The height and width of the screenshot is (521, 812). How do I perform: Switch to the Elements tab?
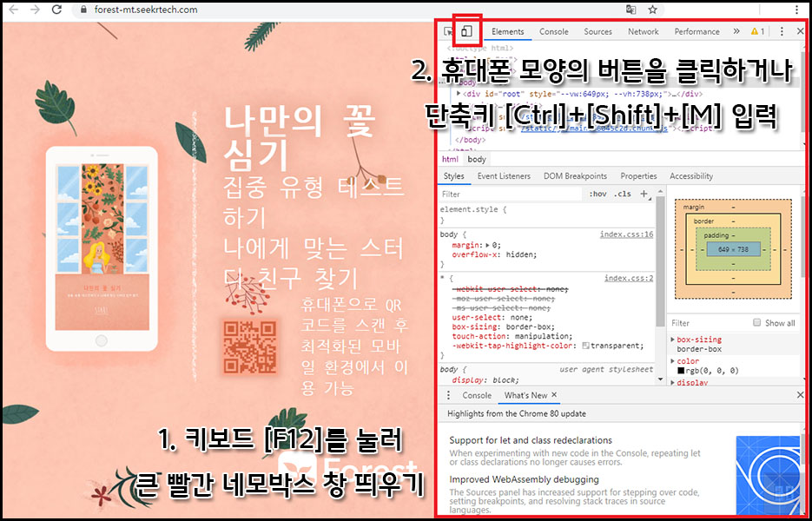pyautogui.click(x=507, y=31)
